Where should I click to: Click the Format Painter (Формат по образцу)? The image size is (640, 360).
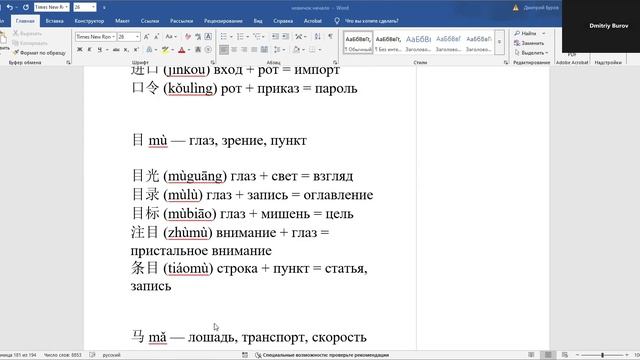point(39,53)
